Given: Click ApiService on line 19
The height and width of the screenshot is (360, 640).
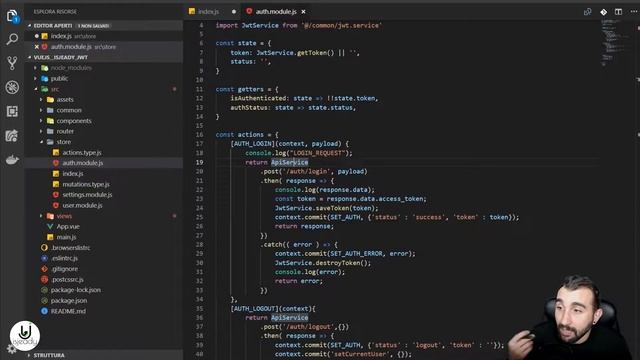Looking at the screenshot, I should (x=289, y=162).
